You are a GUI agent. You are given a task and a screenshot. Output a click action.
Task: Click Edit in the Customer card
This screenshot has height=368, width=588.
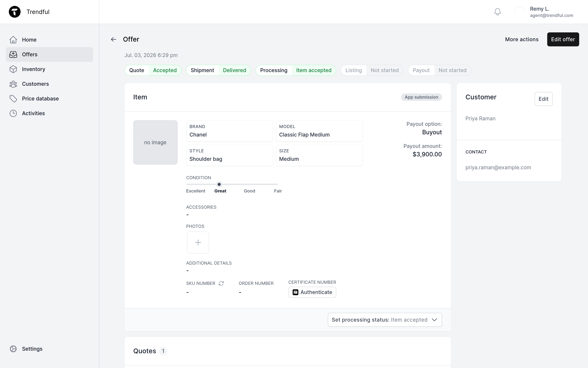point(544,99)
